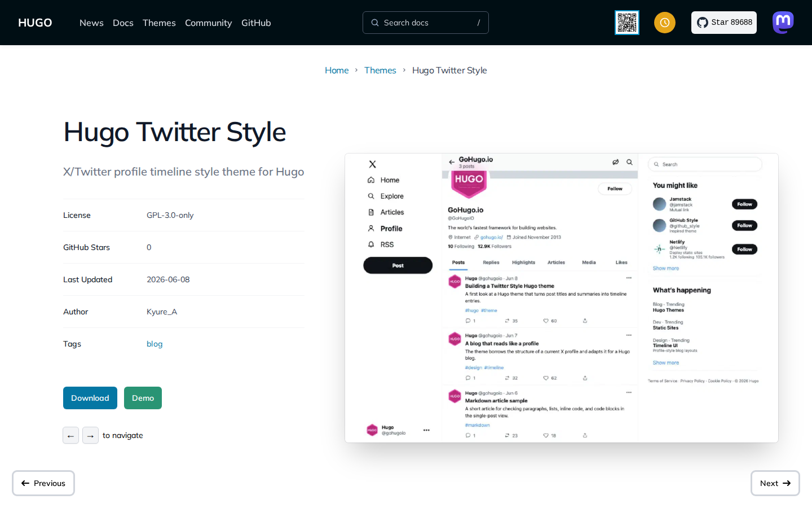The width and height of the screenshot is (812, 508).
Task: Click the right arrow navigate key
Action: pyautogui.click(x=90, y=435)
